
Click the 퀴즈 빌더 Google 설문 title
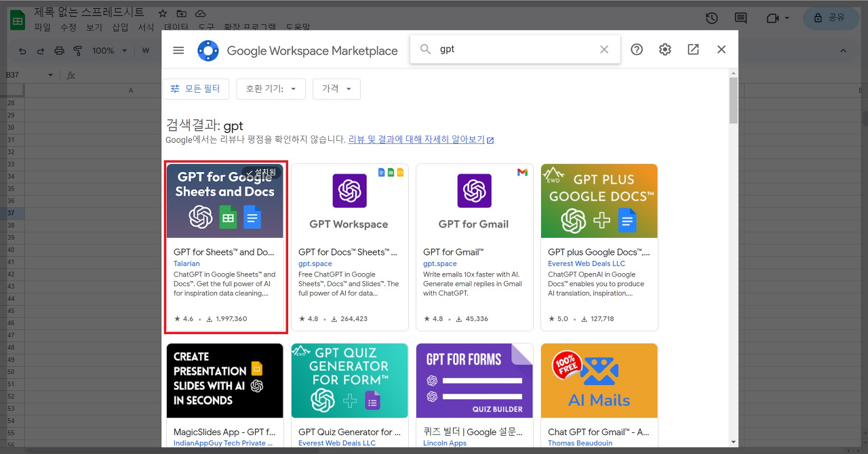[x=473, y=432]
